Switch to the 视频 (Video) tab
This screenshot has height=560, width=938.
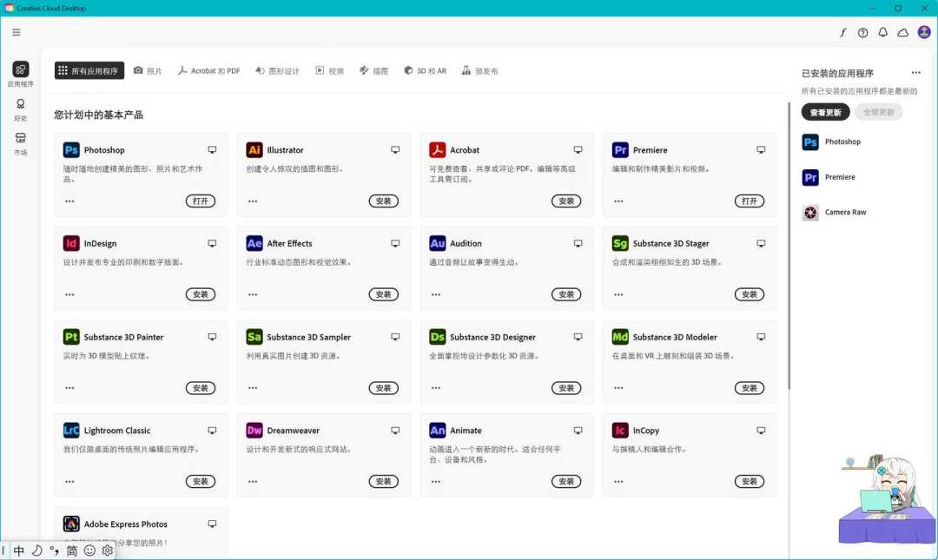pyautogui.click(x=330, y=70)
